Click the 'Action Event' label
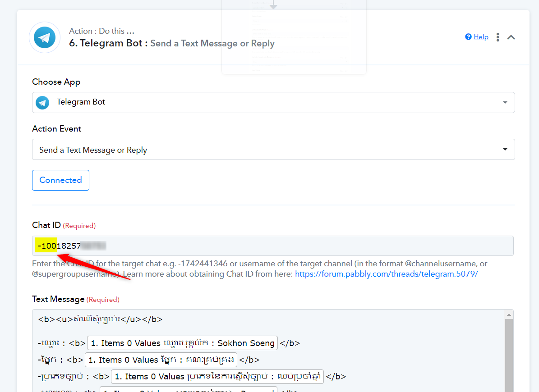The height and width of the screenshot is (392, 539). (x=57, y=129)
